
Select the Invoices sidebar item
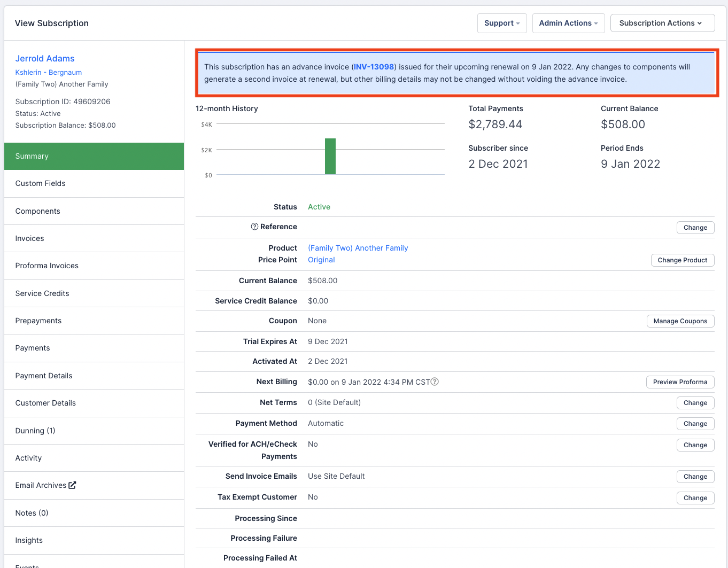(30, 238)
